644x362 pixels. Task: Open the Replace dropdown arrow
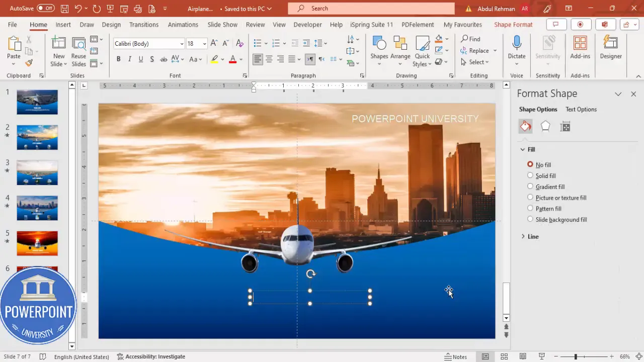point(495,51)
